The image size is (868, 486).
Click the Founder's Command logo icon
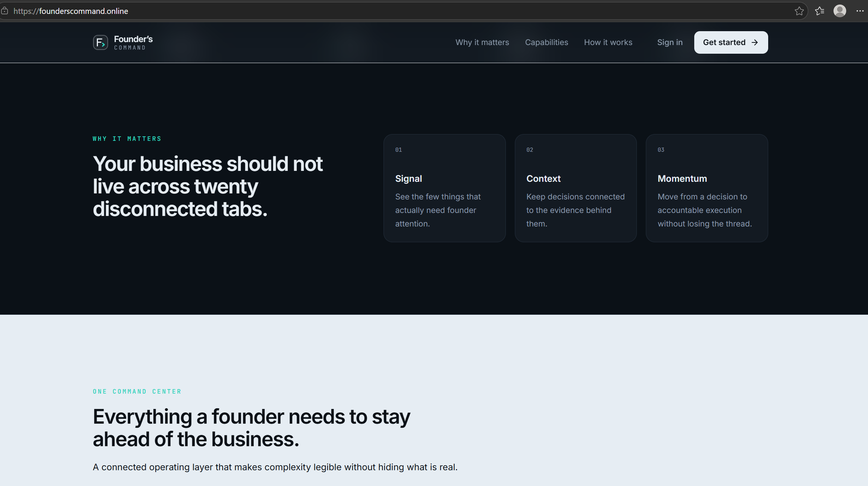pyautogui.click(x=101, y=42)
